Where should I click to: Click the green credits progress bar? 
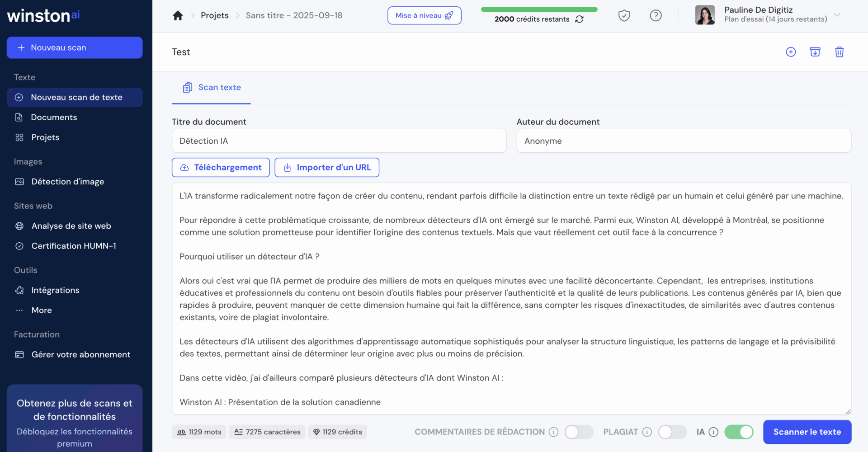tap(539, 9)
